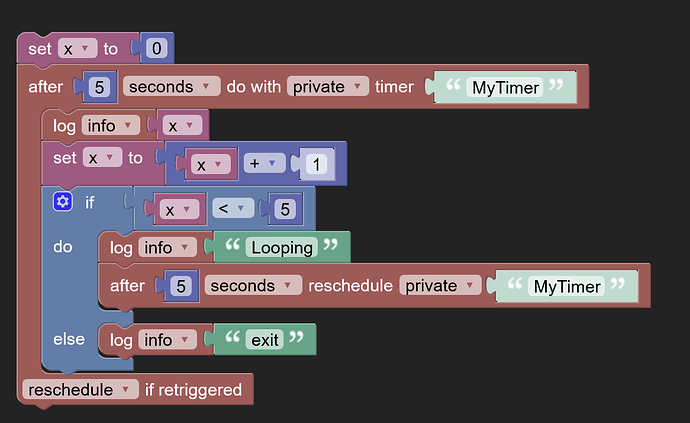Open the plus operator dropdown
Viewport: 690px width, 423px height.
[264, 163]
